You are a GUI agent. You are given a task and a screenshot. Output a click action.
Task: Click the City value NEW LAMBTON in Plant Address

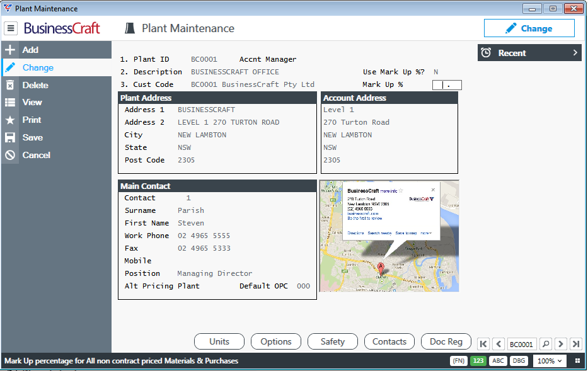tap(202, 135)
